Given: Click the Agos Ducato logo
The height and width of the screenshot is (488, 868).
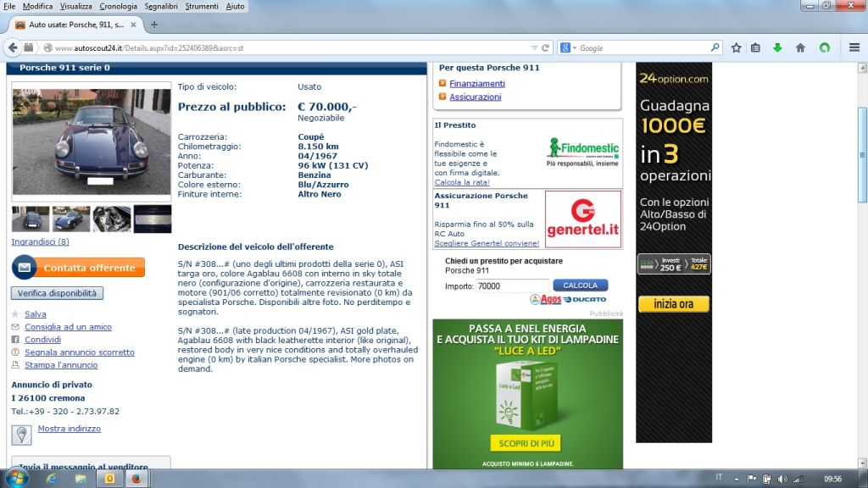Looking at the screenshot, I should tap(568, 299).
